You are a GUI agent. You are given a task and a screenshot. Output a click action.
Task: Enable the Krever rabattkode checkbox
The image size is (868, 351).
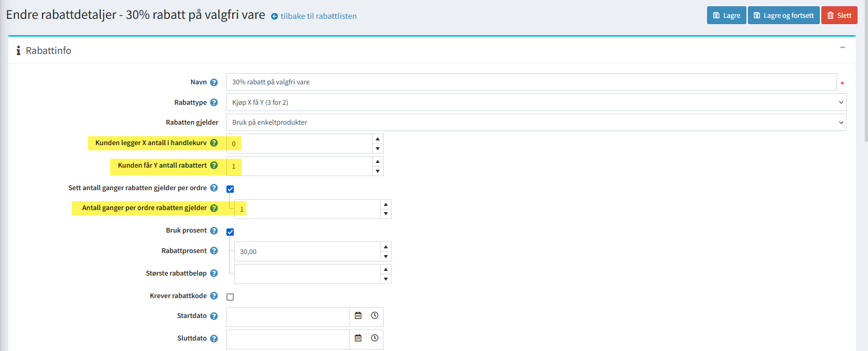point(230,297)
